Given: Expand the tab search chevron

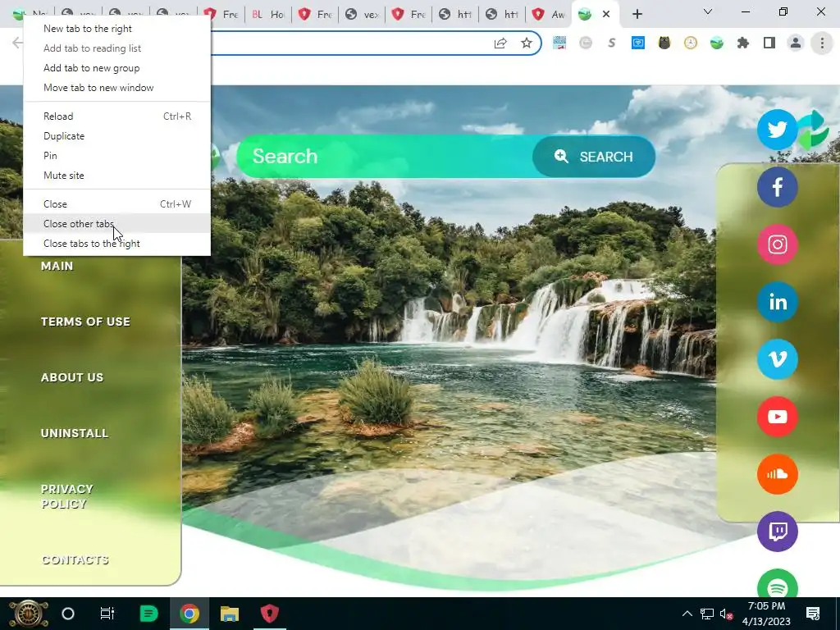Looking at the screenshot, I should [708, 11].
